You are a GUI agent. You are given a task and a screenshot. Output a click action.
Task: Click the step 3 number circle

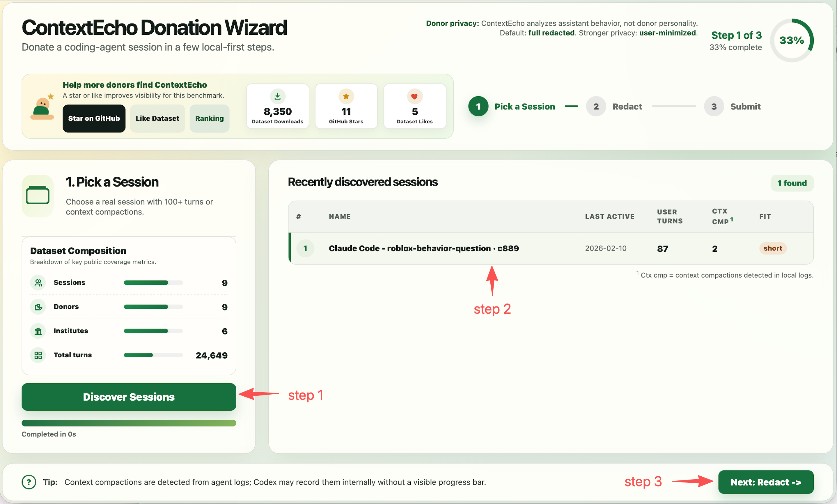pos(714,106)
